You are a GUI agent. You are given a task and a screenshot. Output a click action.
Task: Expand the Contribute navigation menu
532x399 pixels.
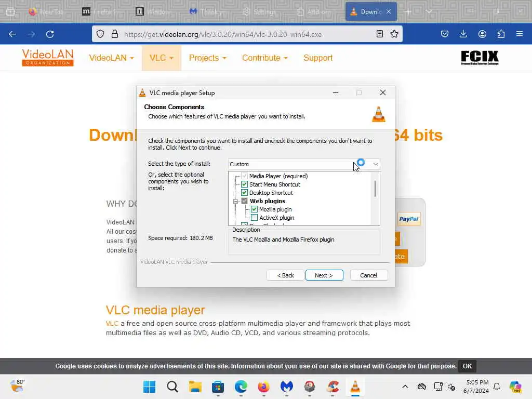click(264, 58)
